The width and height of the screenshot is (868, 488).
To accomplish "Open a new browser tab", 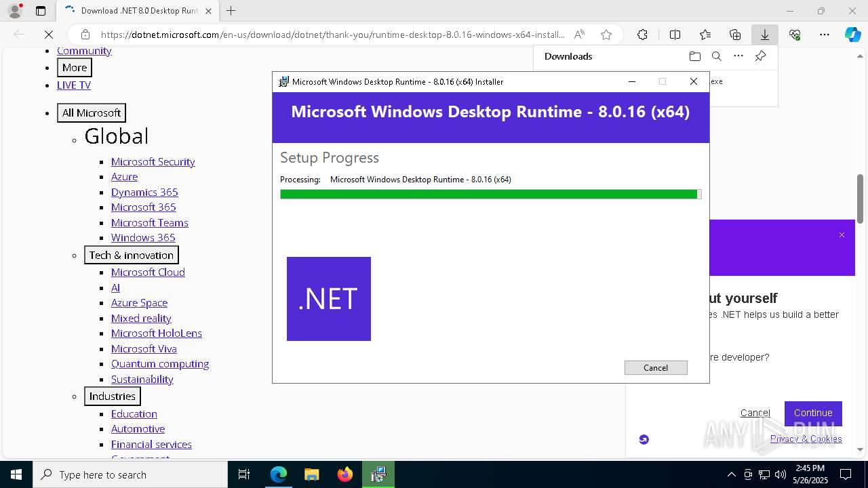I will pos(231,11).
